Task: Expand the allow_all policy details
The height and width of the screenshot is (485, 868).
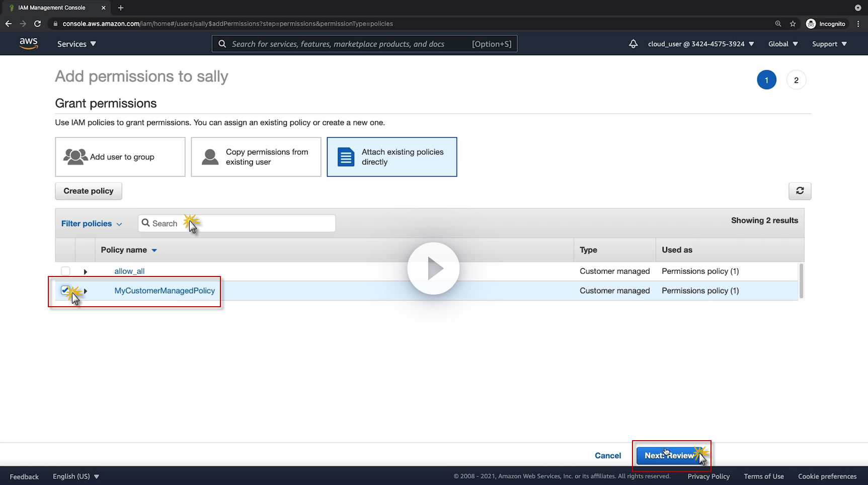Action: 85,271
